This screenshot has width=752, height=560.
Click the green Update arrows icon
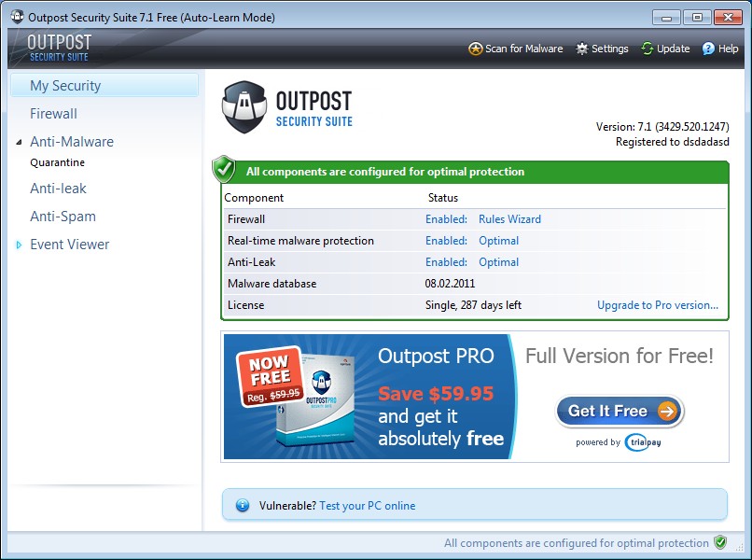coord(648,49)
